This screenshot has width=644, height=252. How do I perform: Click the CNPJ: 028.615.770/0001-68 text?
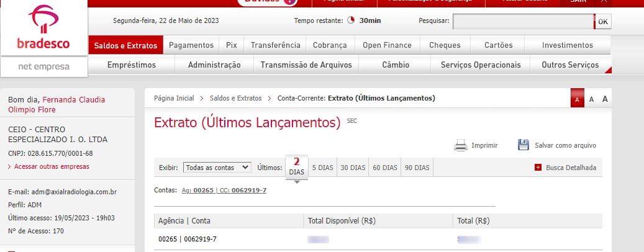(50, 153)
